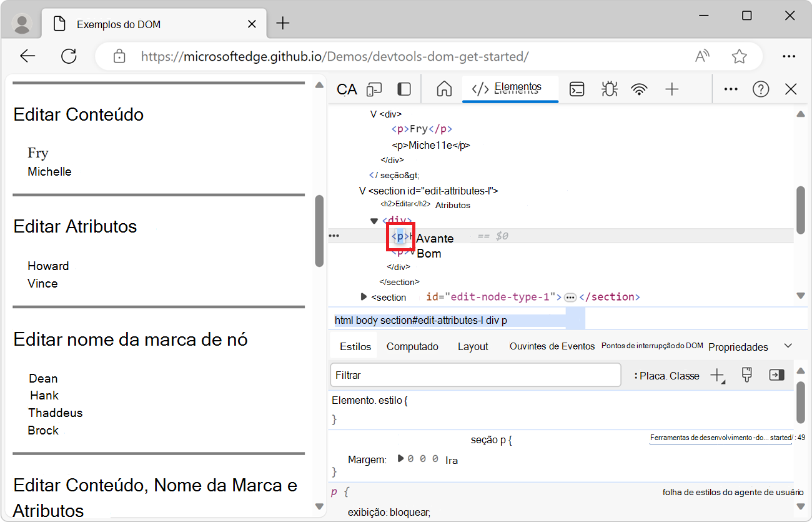Click the exibição: bloquear declaration
The image size is (812, 522).
389,512
